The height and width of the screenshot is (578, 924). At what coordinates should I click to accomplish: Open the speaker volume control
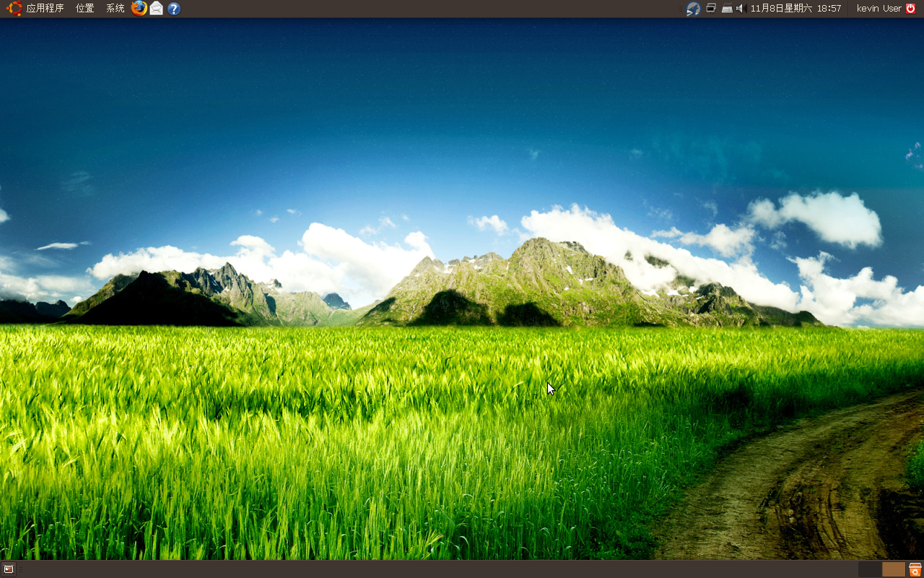741,9
